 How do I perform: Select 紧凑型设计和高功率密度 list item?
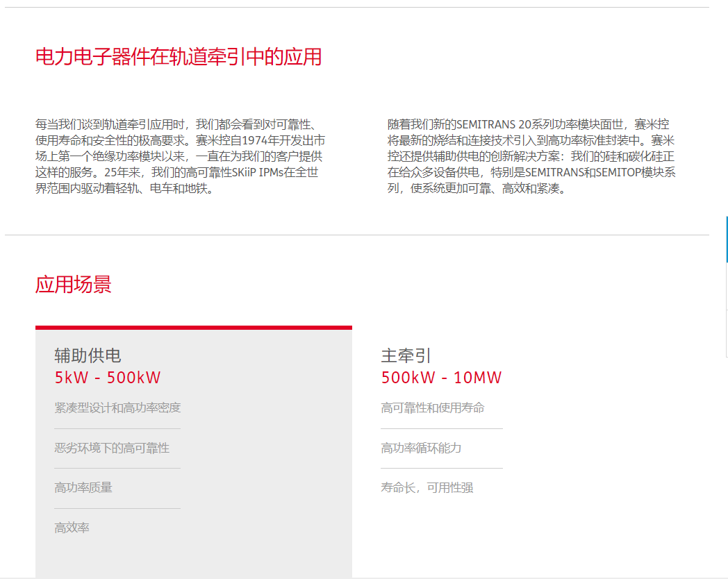pos(117,408)
